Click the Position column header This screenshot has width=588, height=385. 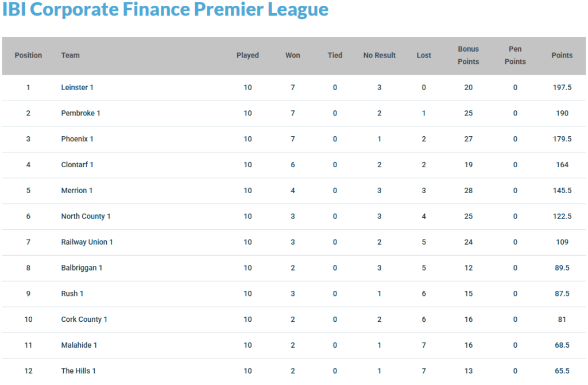click(x=28, y=56)
